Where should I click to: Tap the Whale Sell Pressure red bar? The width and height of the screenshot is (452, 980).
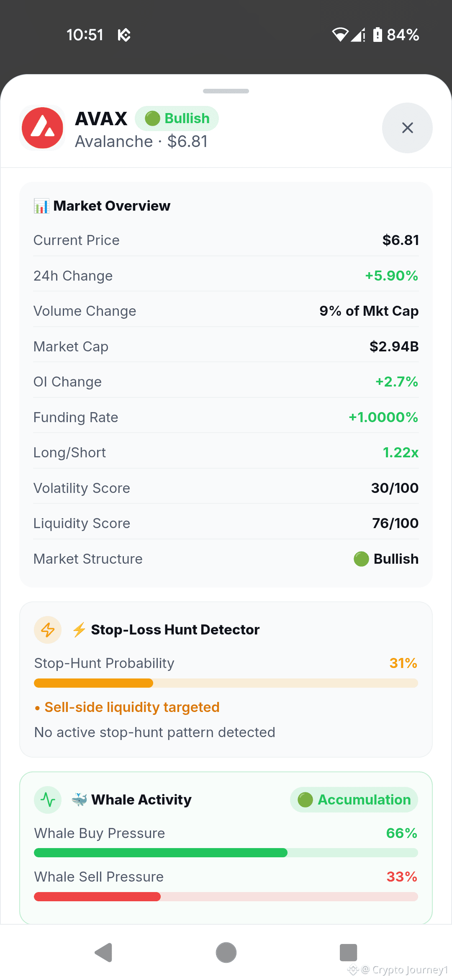[226, 897]
